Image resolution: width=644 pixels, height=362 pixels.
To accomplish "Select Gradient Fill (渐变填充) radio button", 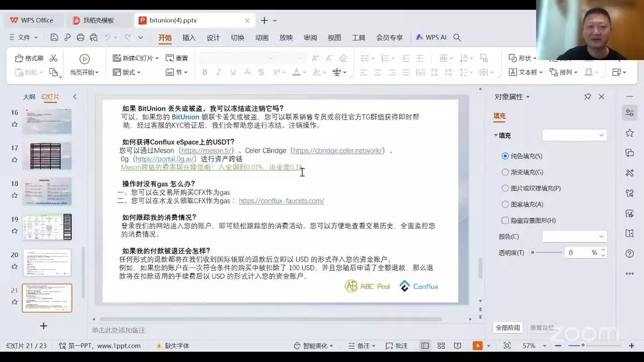I will 505,172.
